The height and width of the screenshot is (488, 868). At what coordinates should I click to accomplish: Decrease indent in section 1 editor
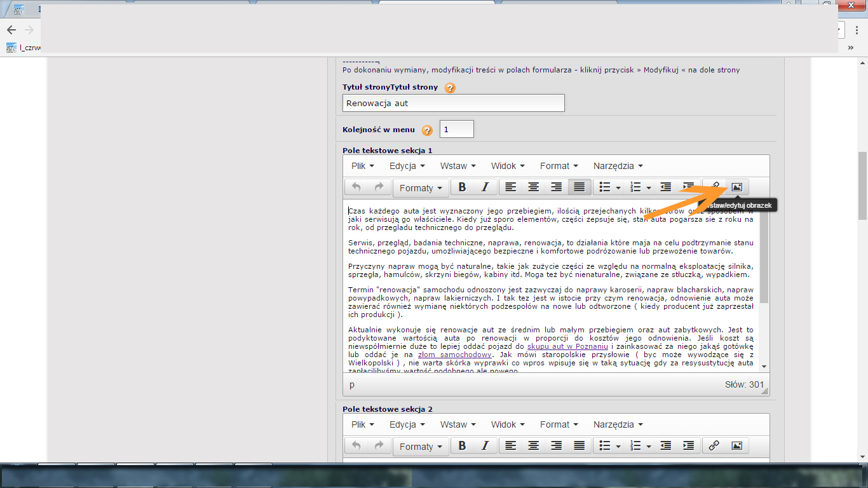click(665, 187)
